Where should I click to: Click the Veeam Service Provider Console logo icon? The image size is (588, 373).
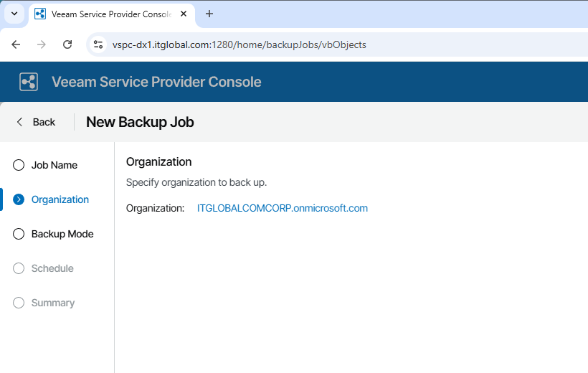pos(29,82)
